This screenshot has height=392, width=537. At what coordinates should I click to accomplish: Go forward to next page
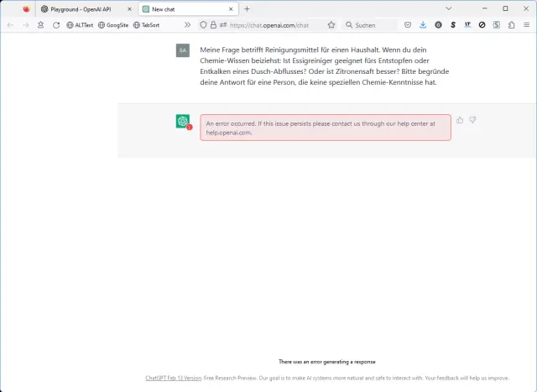(x=26, y=25)
